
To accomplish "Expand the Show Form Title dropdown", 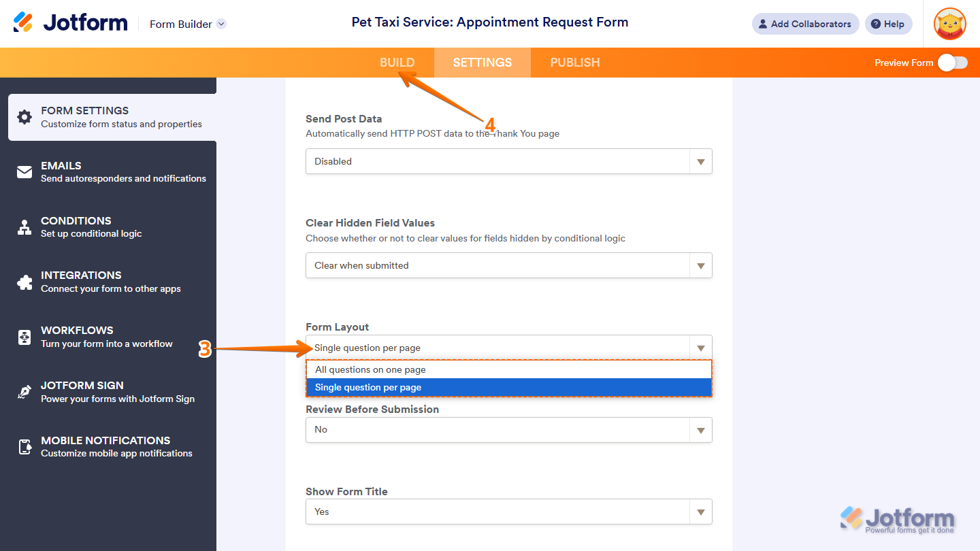I will click(508, 512).
